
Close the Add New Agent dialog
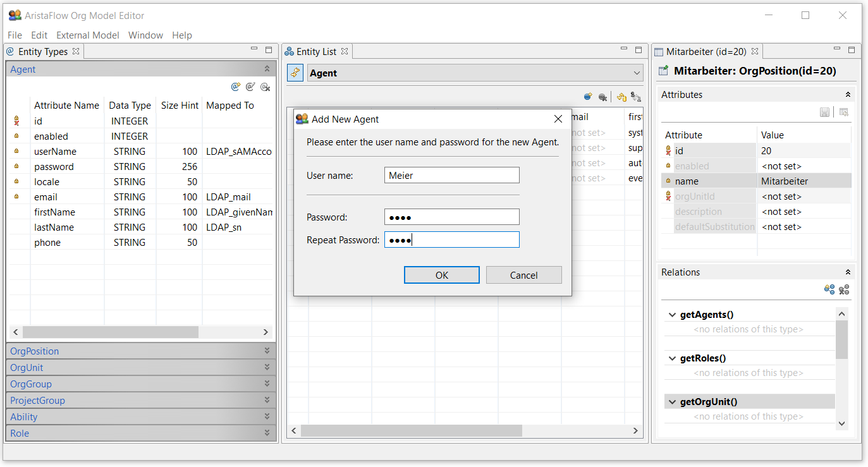point(558,119)
